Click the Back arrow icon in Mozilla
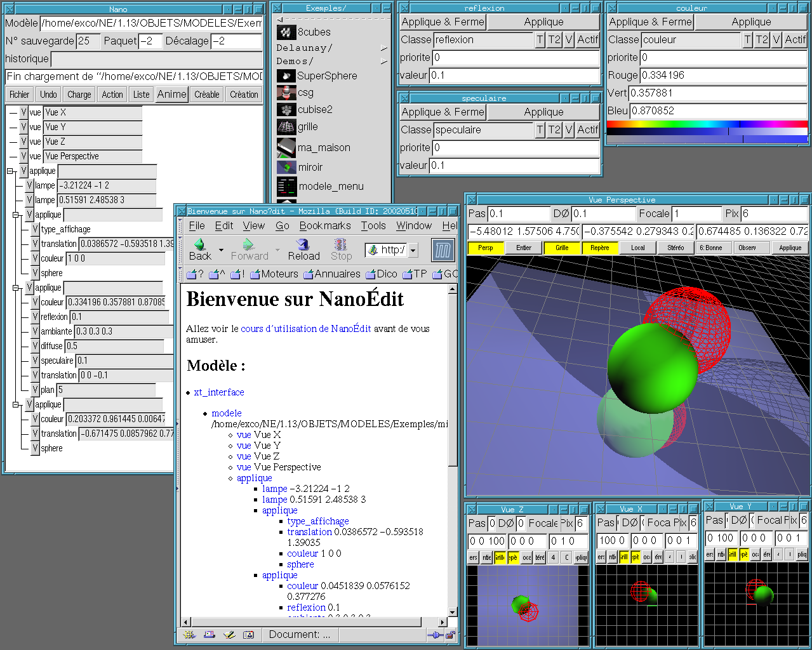Image resolution: width=812 pixels, height=650 pixels. [x=199, y=244]
